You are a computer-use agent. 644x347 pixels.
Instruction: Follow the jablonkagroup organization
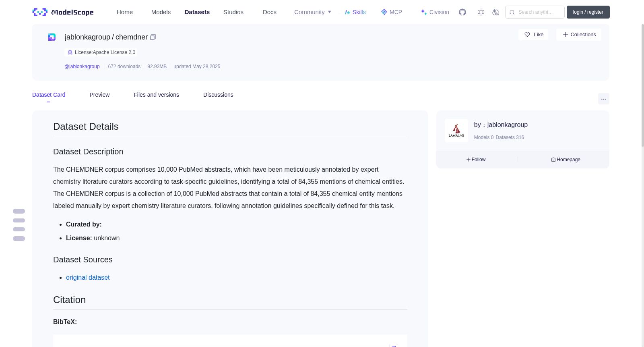click(x=476, y=160)
